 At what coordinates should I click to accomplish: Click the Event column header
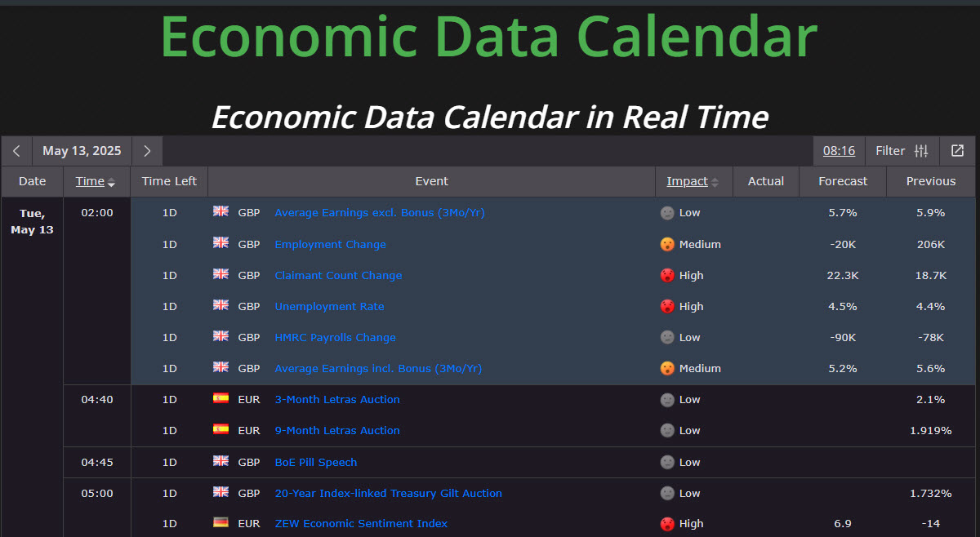click(431, 181)
